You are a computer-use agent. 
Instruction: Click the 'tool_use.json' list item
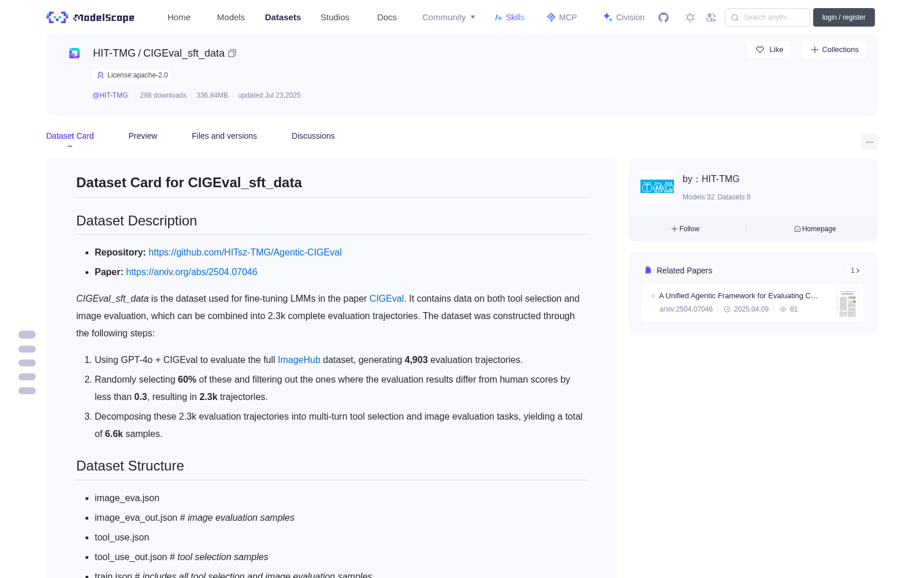coord(122,538)
